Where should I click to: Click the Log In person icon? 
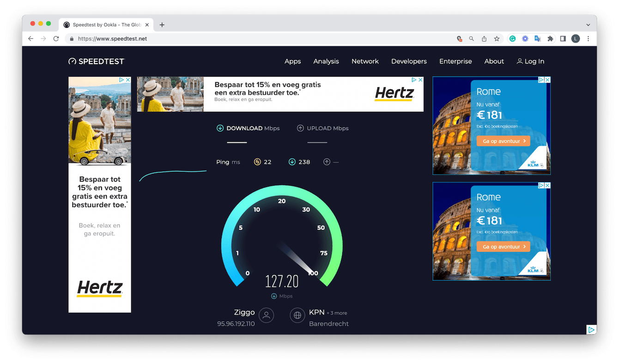pyautogui.click(x=519, y=61)
